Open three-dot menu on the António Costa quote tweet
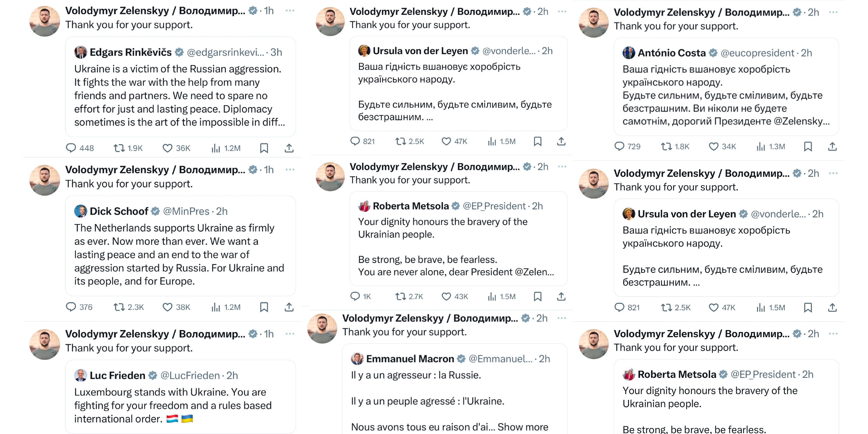 click(833, 12)
